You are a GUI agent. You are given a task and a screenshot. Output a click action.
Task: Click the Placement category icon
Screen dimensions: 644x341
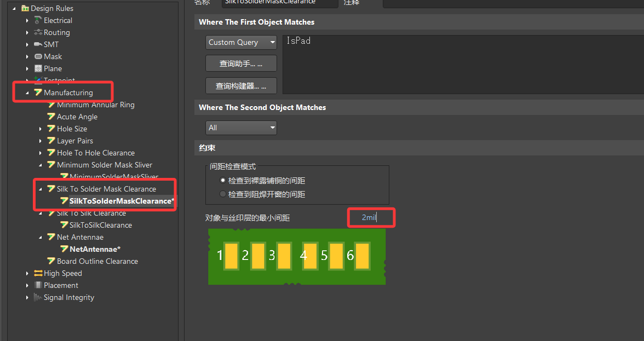38,285
